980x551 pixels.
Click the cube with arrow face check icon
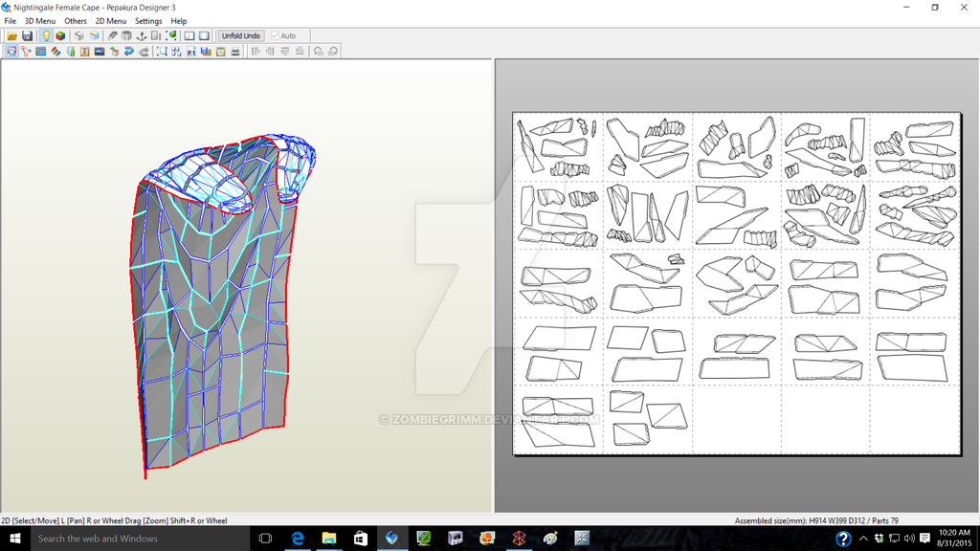pyautogui.click(x=115, y=52)
